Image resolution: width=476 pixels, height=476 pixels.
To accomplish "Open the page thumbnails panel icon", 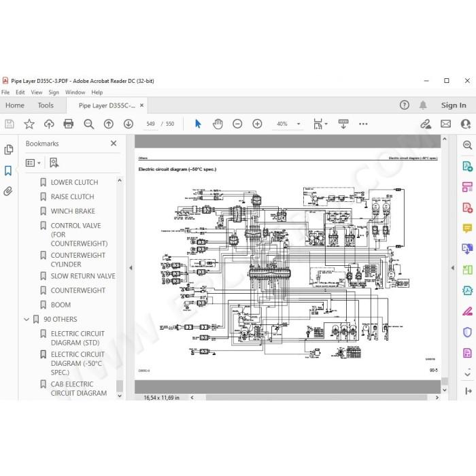I will (x=8, y=150).
